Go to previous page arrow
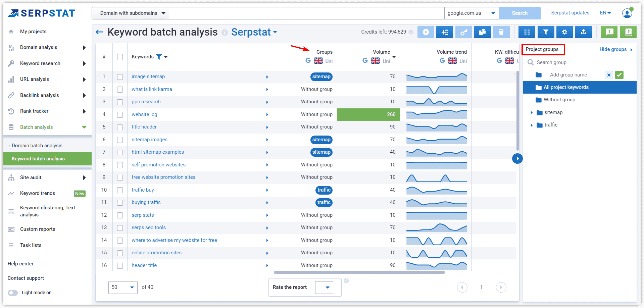 (462, 287)
